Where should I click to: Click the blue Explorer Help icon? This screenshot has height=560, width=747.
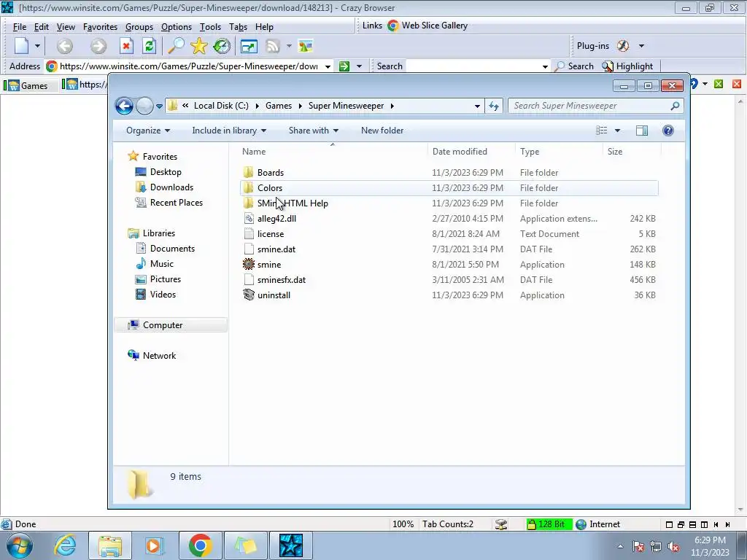coord(668,131)
